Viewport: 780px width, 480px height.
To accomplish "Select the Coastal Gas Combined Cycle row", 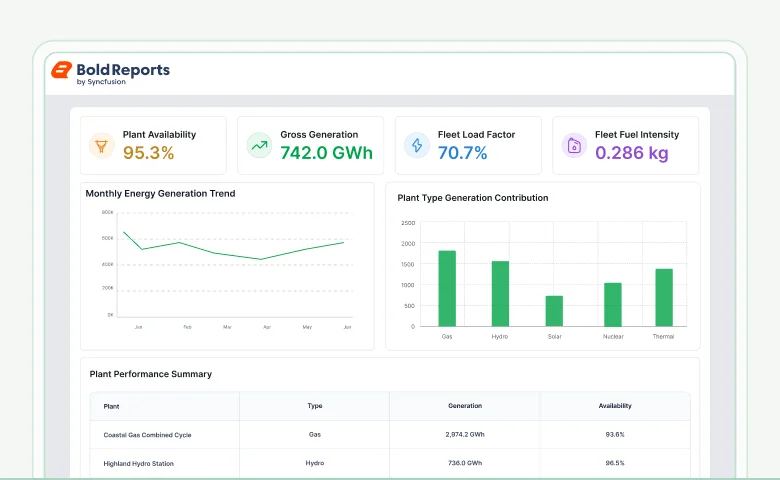I will click(x=390, y=435).
